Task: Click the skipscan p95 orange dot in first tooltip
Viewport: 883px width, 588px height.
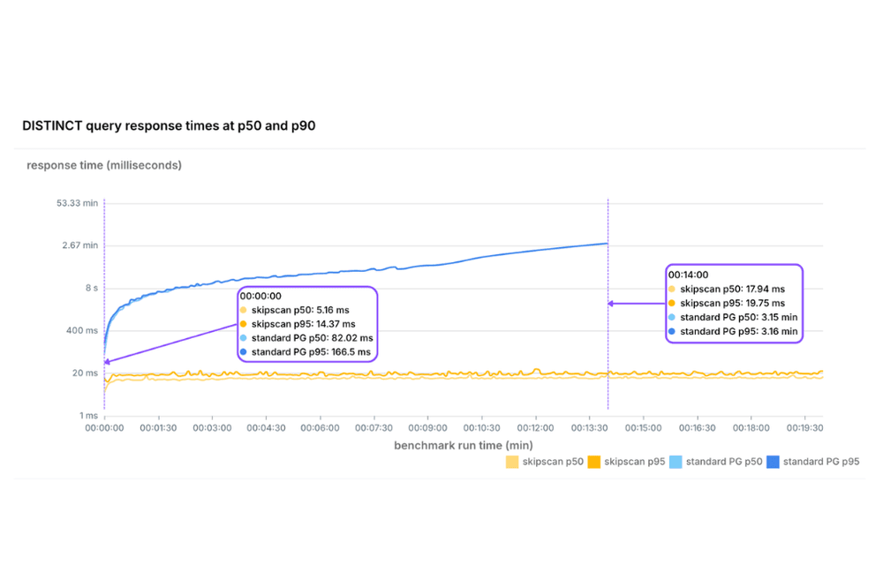Action: 245,324
